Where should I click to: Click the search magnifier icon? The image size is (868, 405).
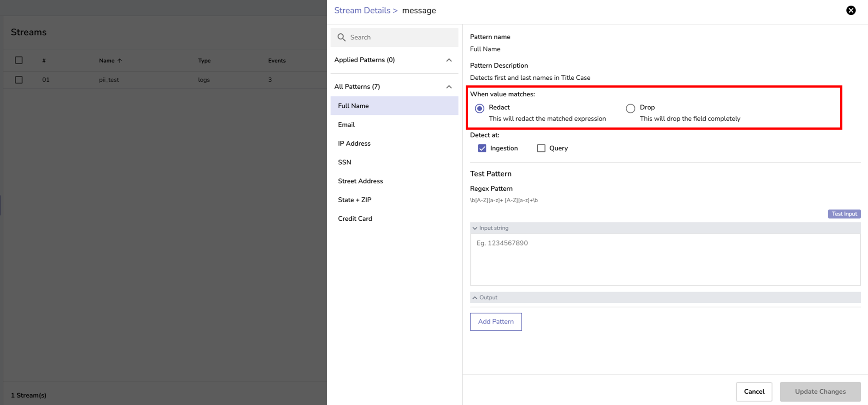point(342,37)
